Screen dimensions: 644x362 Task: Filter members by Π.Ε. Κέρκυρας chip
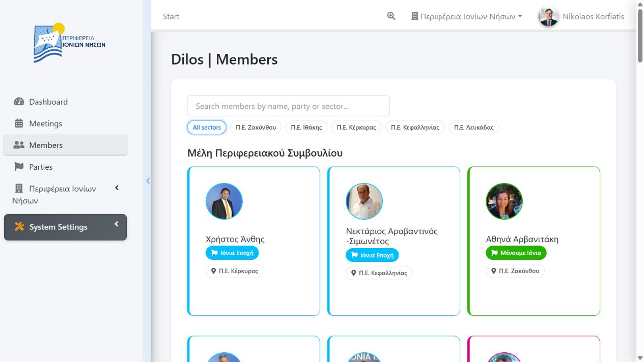356,127
